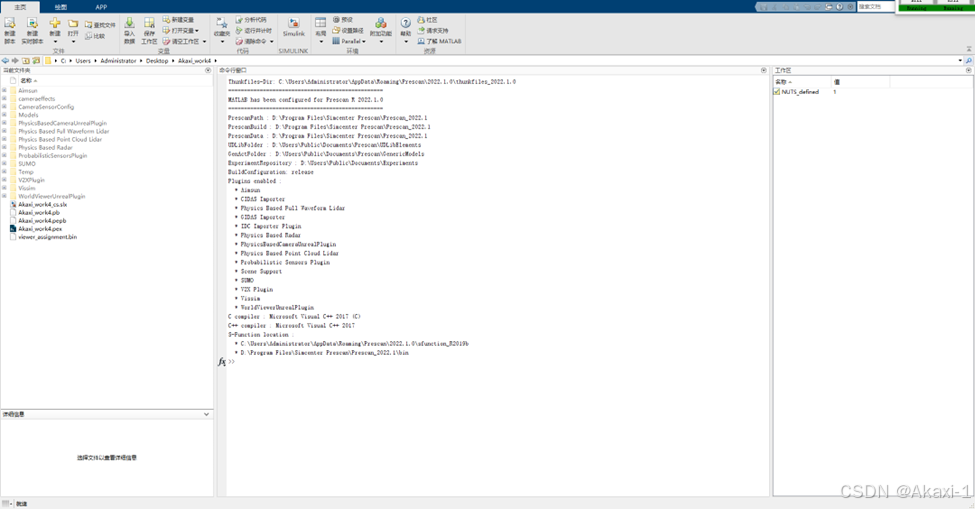This screenshot has width=975, height=509.
Task: Click Compare (比较) in the toolstrip
Action: (95, 36)
